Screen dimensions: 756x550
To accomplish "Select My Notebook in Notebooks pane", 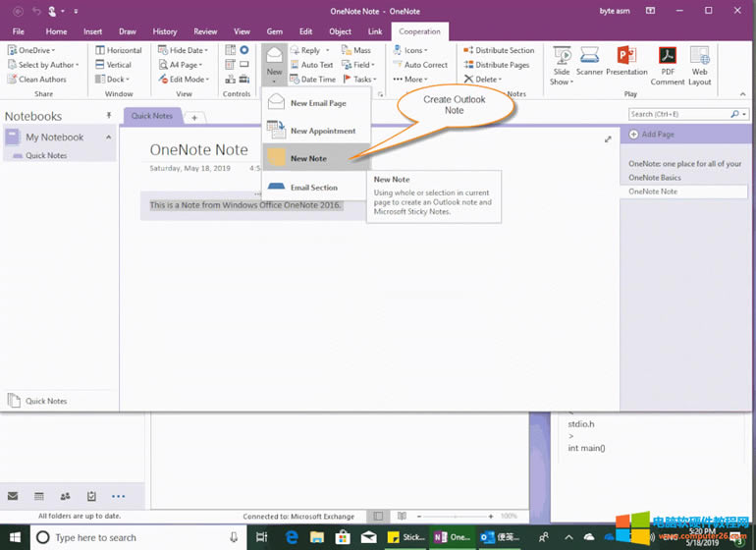I will (54, 137).
